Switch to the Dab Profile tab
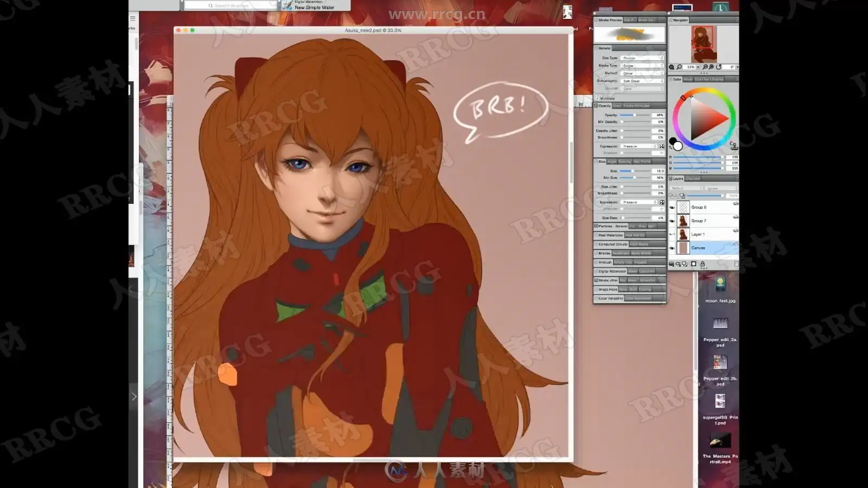Screen dimensions: 868x488 pyautogui.click(x=642, y=162)
